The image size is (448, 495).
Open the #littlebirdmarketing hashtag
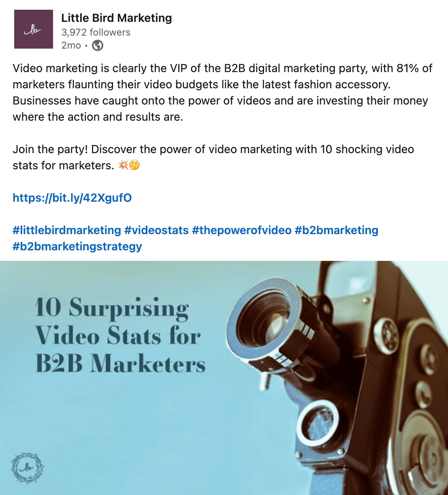tap(67, 230)
